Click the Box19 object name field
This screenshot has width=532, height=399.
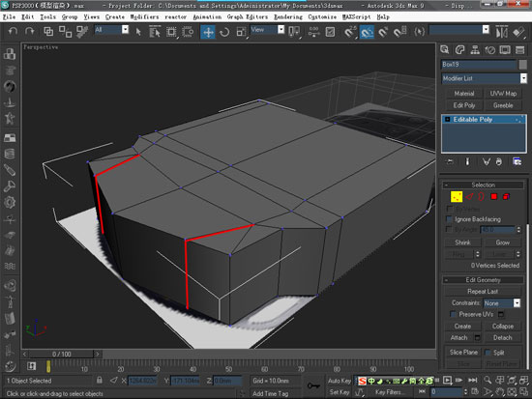point(479,65)
